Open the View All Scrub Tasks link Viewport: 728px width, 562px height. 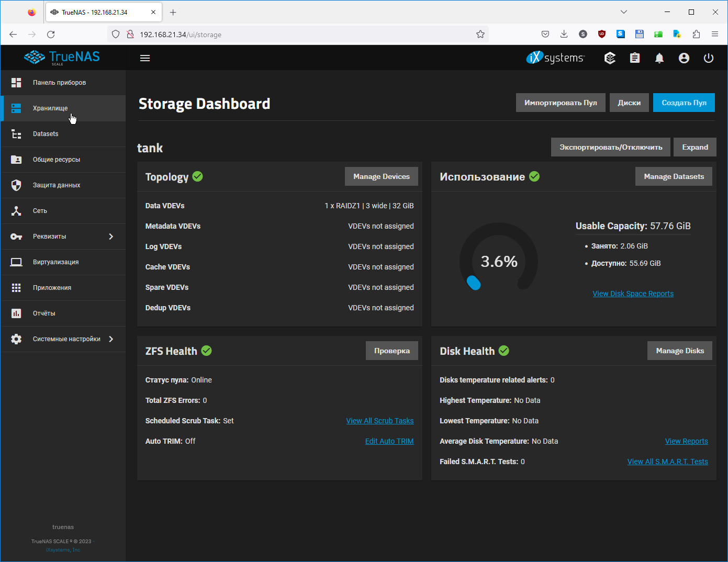(379, 421)
